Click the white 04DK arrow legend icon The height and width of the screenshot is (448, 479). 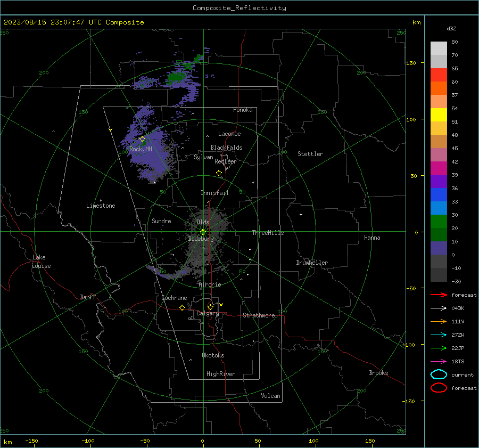coord(439,308)
